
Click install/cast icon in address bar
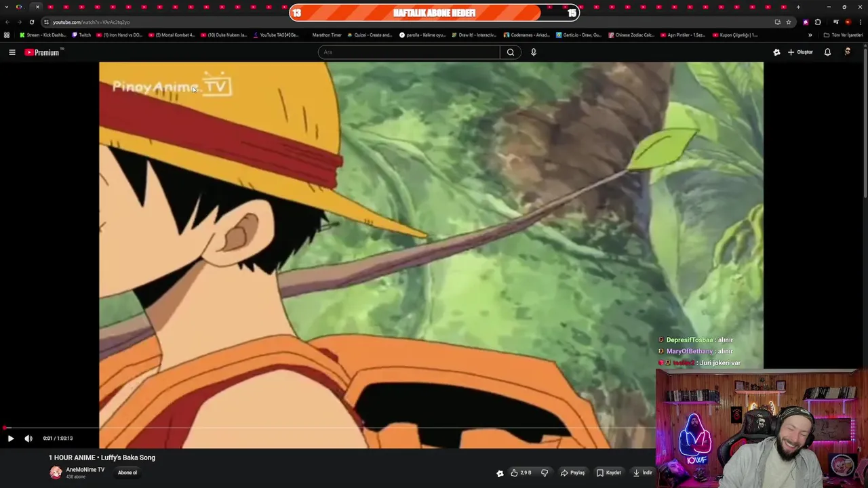pos(777,22)
